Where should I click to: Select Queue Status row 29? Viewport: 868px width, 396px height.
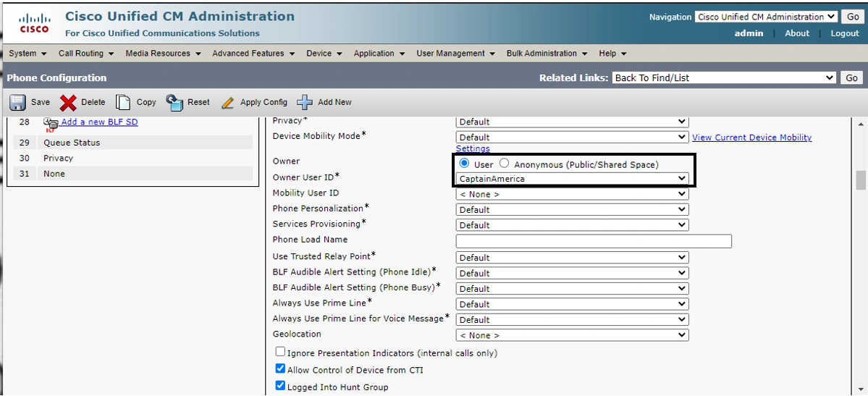pos(133,143)
